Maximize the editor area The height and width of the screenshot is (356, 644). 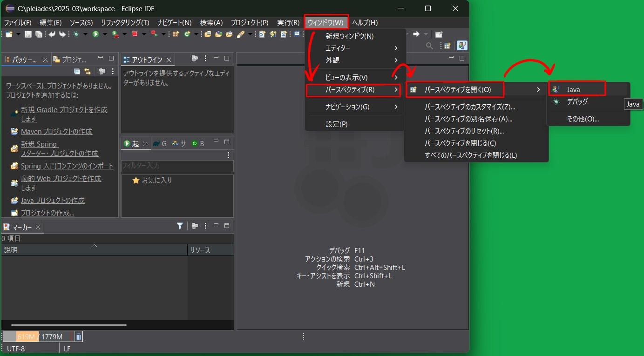461,58
